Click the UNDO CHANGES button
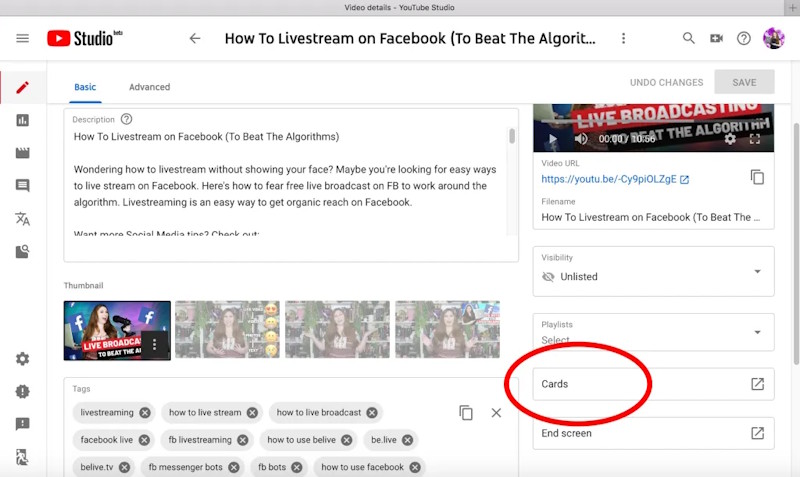The image size is (800, 477). 666,82
